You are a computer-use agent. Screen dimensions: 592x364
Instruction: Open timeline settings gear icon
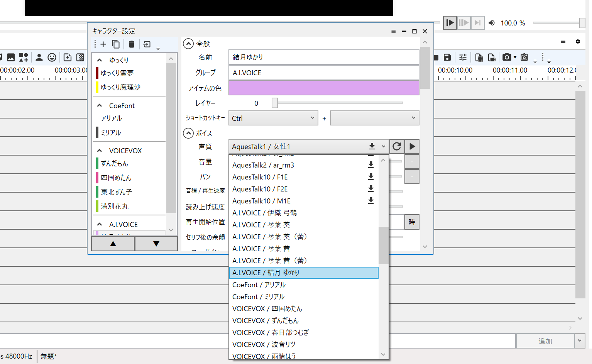pos(578,41)
